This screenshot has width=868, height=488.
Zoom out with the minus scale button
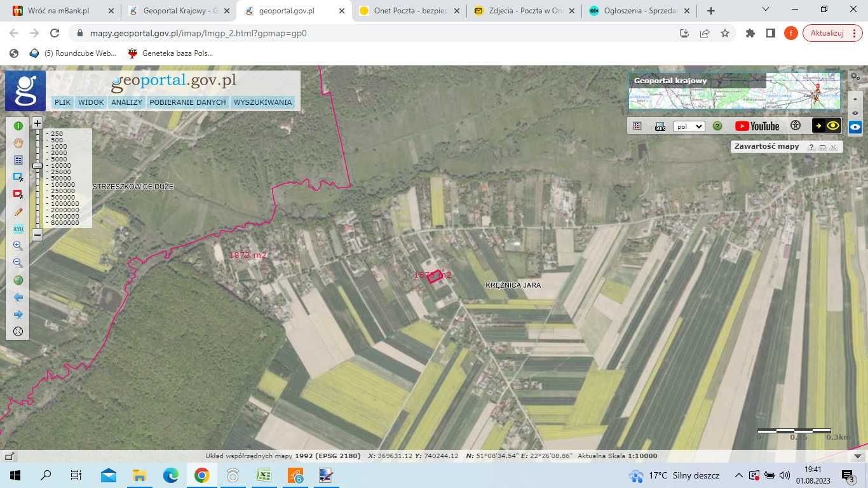pos(37,235)
